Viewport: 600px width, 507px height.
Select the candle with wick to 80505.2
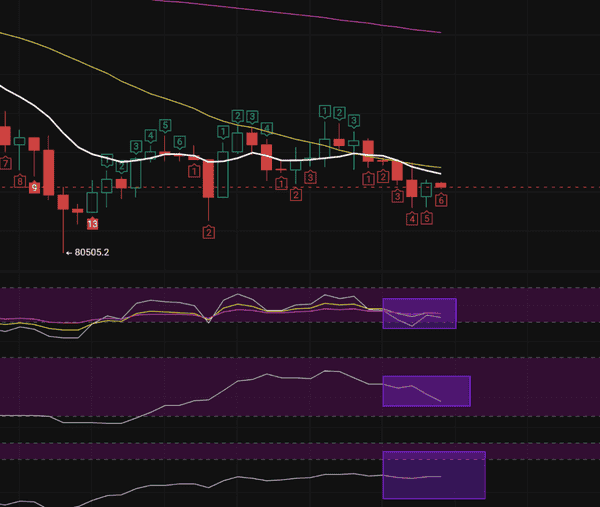(63, 202)
